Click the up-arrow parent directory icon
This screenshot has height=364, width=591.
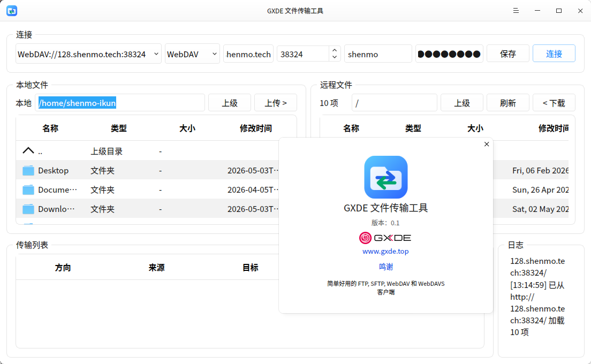28,151
